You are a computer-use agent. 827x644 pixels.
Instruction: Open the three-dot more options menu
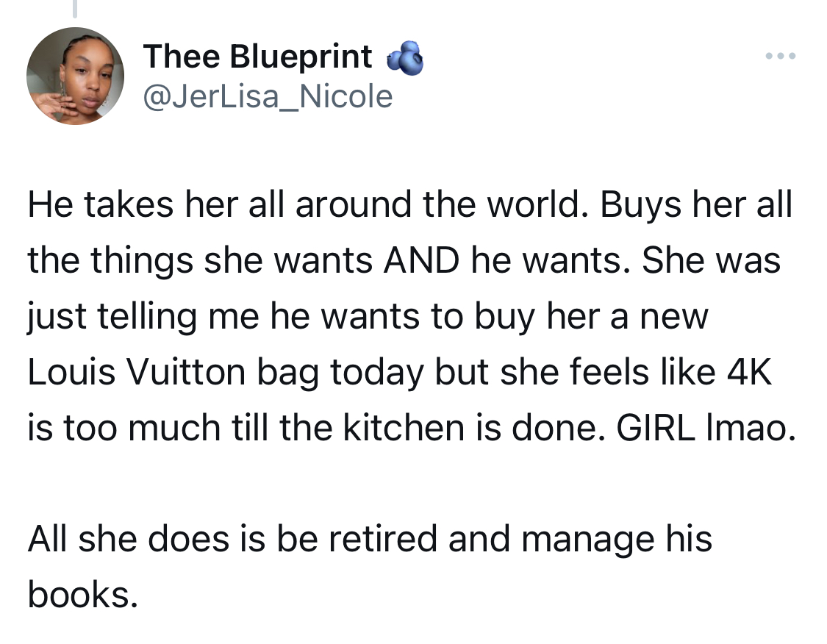[x=781, y=55]
